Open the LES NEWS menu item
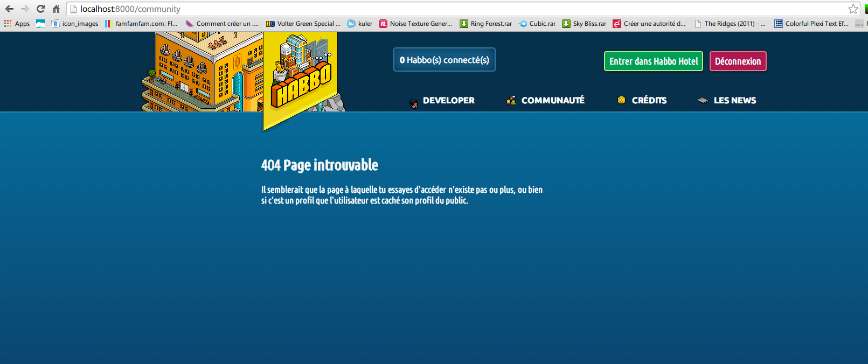868x364 pixels. (x=735, y=100)
